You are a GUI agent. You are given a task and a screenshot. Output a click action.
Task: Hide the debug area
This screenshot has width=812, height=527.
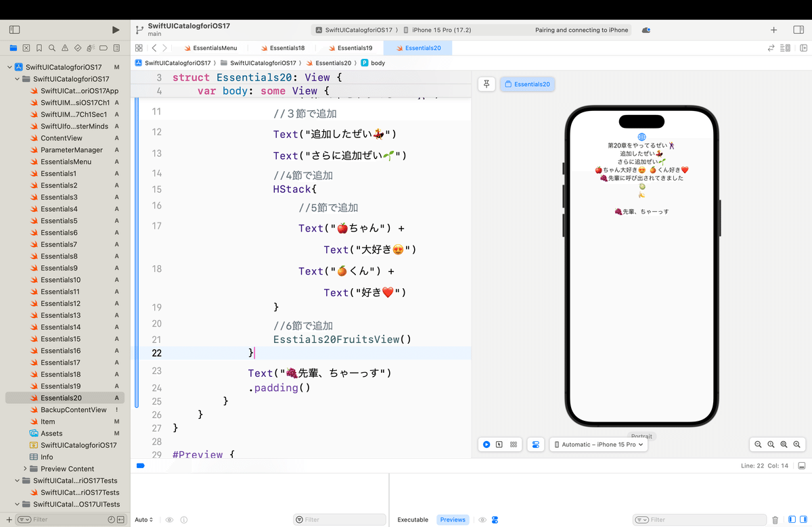tap(801, 466)
